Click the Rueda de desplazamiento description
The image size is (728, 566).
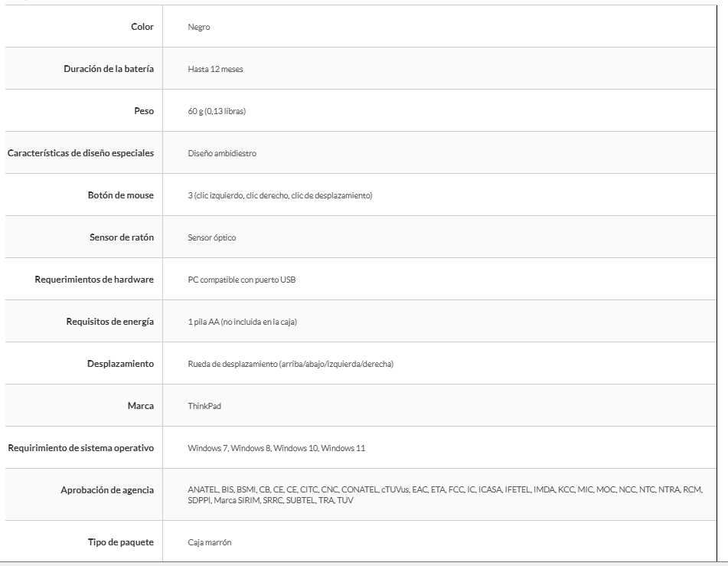pos(290,365)
